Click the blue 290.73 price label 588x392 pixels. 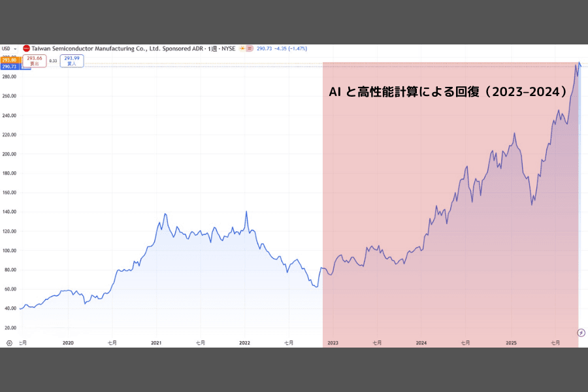(x=9, y=67)
